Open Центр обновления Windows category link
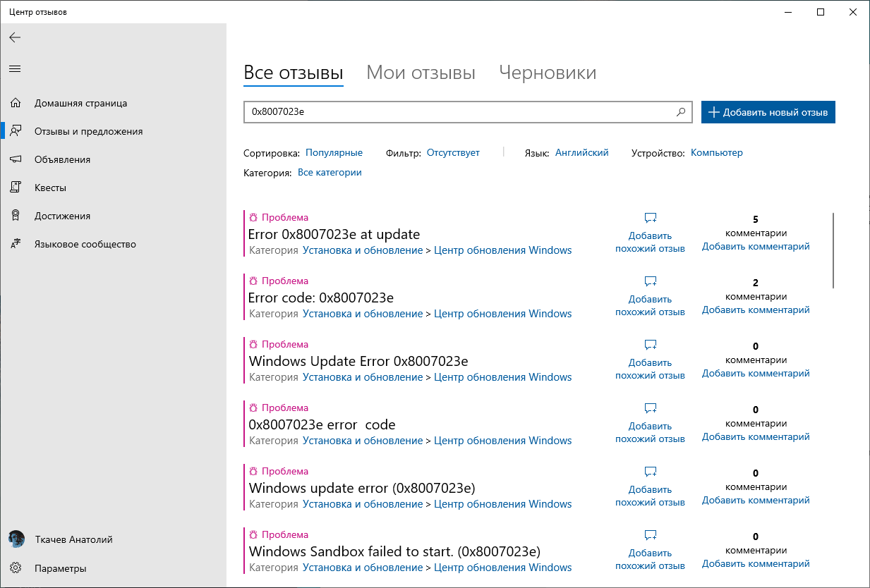The height and width of the screenshot is (588, 870). point(503,250)
